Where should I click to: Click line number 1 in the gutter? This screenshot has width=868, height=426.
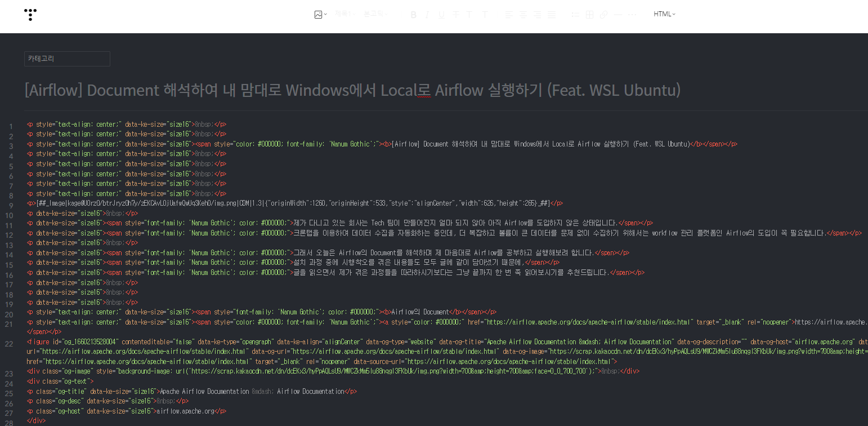coord(11,127)
